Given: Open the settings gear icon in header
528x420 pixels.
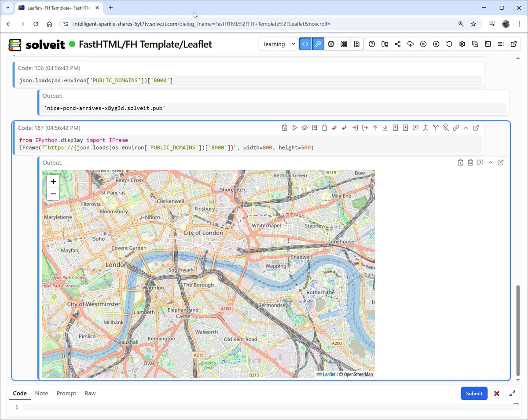Looking at the screenshot, I should coord(462,44).
